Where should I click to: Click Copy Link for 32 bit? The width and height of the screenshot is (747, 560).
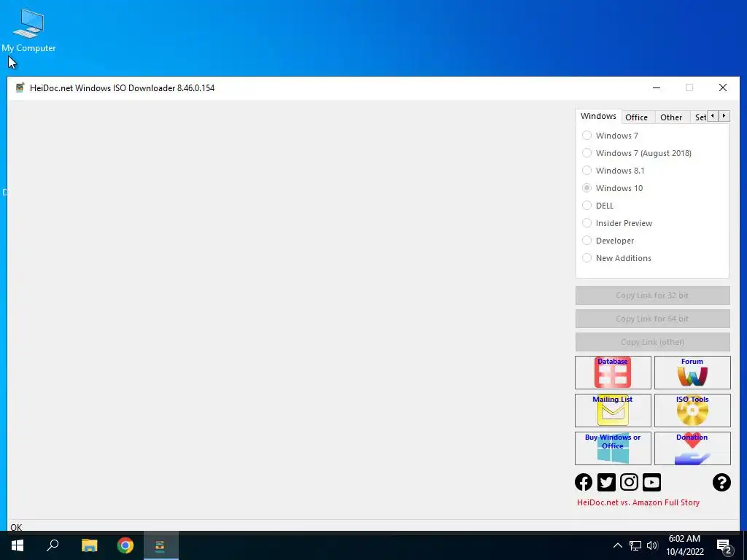(652, 295)
